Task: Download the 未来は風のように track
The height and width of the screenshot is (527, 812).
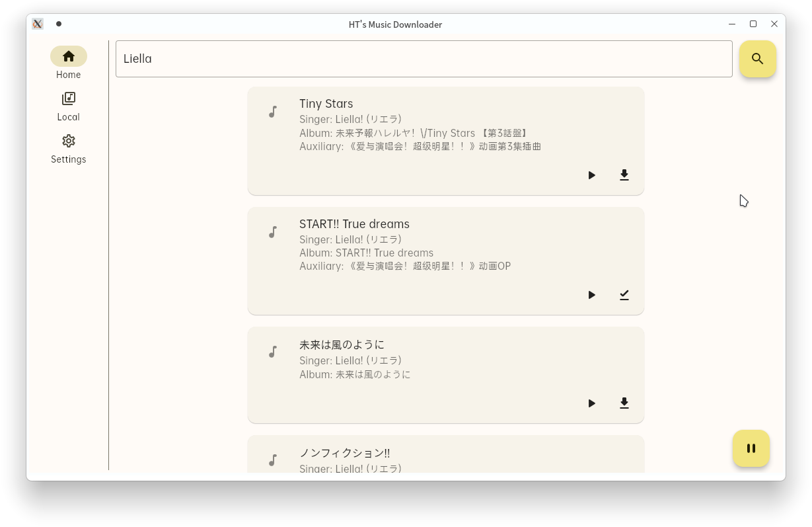Action: (624, 403)
